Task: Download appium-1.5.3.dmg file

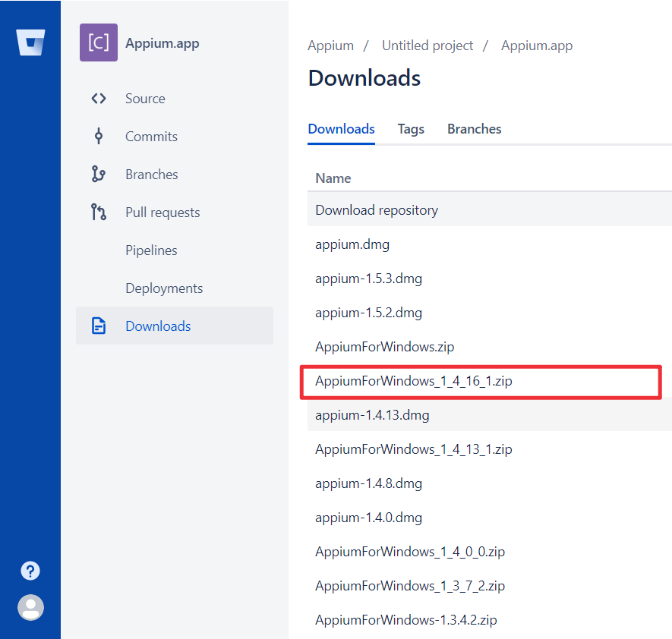Action: click(x=368, y=279)
